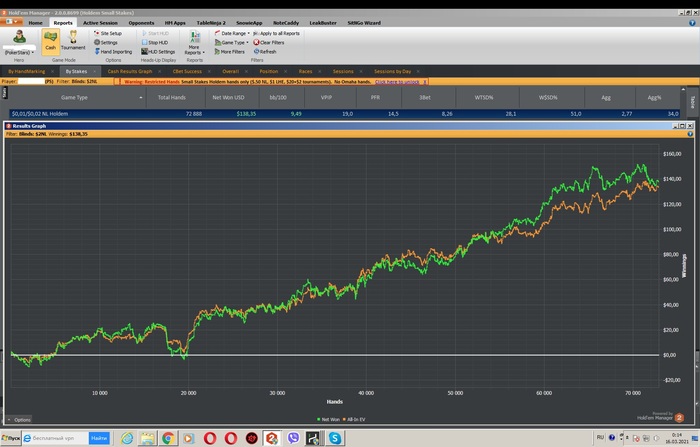This screenshot has width=700, height=447.
Task: Click Apply to all Reports
Action: pos(276,33)
